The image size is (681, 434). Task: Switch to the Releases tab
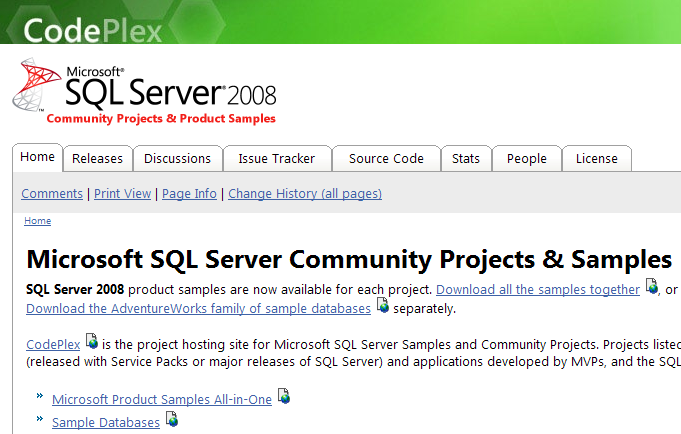[98, 159]
